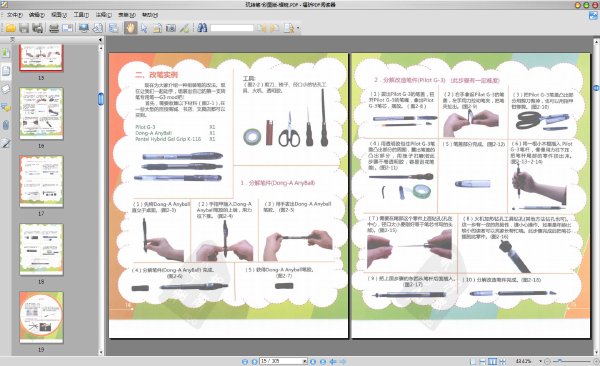Select the page 18 thumbnail

[x=41, y=249]
